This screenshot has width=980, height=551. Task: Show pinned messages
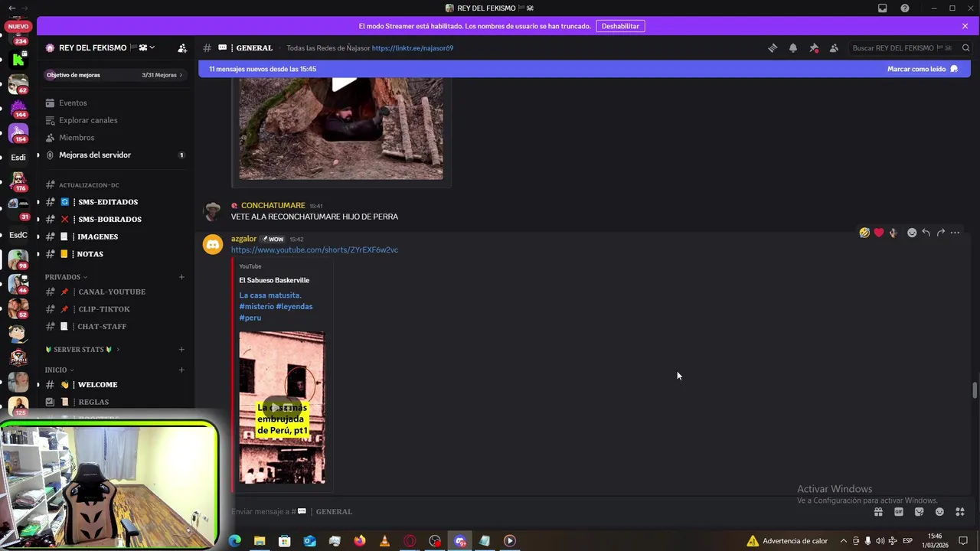[x=814, y=47]
